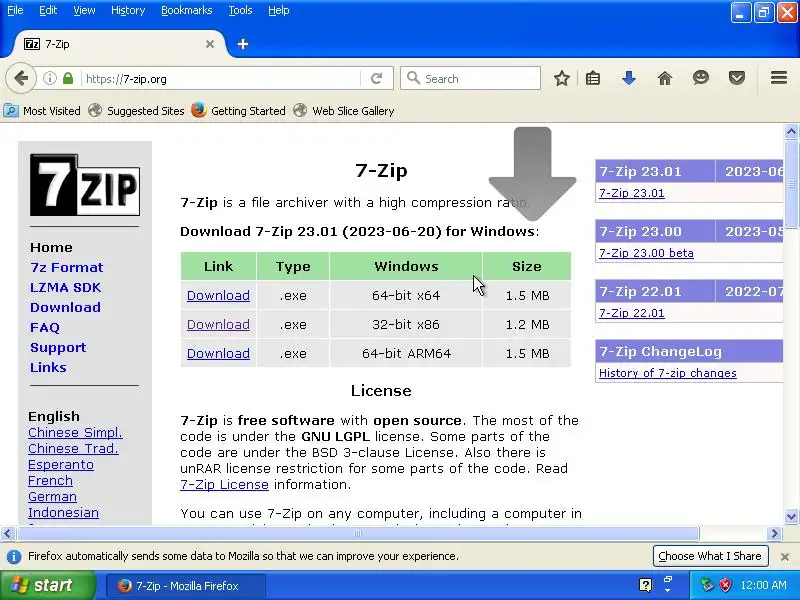This screenshot has width=800, height=600.
Task: Click 7-Zip Mozilla Firefox taskbar button
Action: pos(186,586)
